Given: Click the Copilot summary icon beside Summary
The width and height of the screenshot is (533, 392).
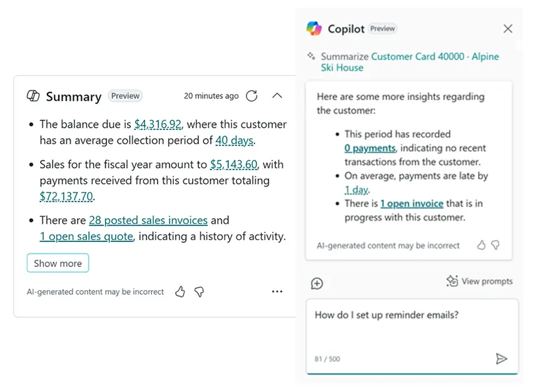Looking at the screenshot, I should [33, 96].
